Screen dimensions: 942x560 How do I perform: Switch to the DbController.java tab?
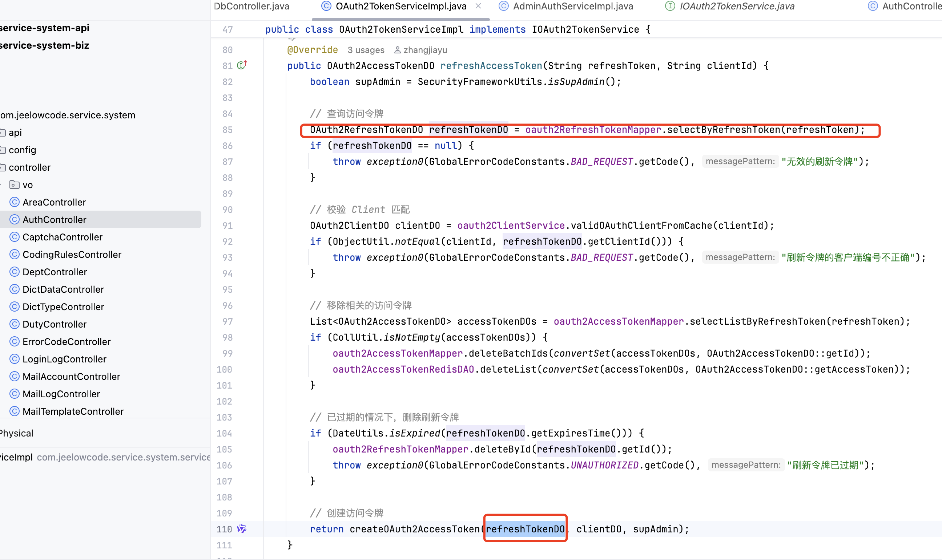pos(251,6)
